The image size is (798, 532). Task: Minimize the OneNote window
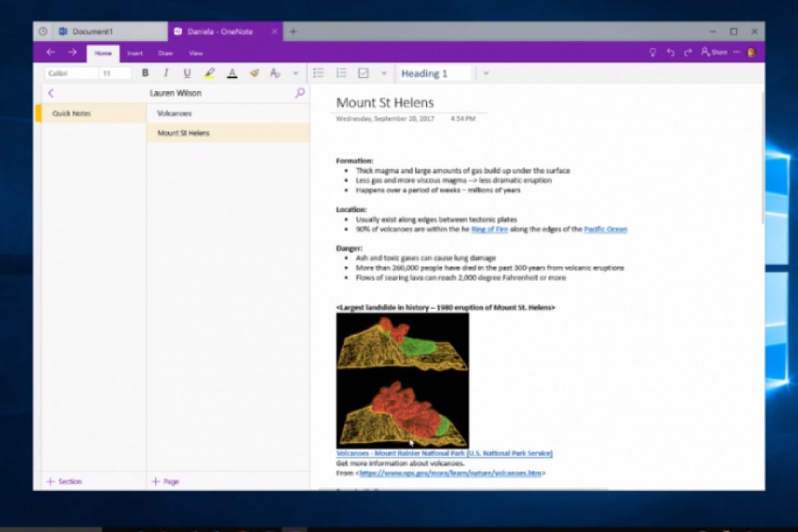click(713, 31)
